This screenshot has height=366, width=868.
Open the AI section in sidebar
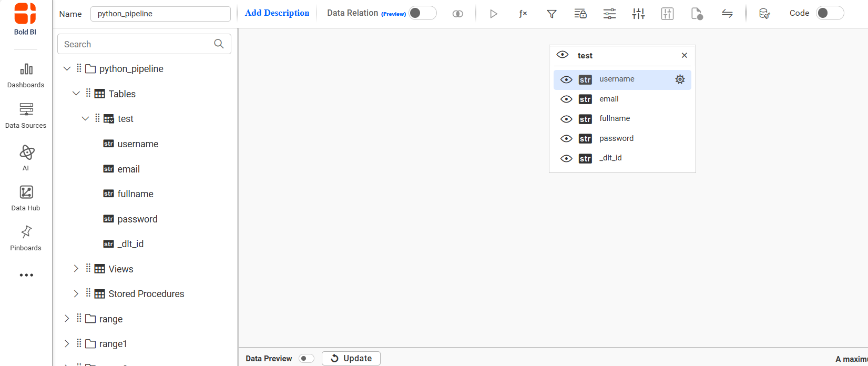click(x=26, y=158)
